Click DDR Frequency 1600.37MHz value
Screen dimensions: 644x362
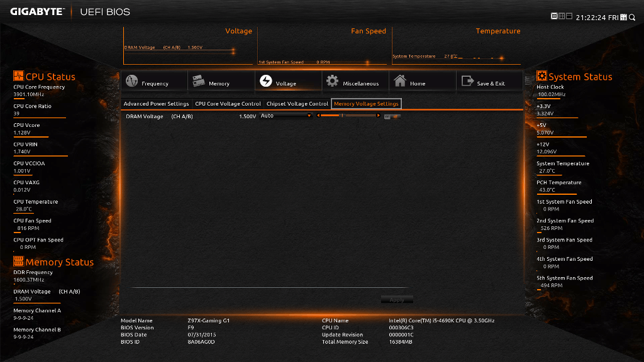pos(29,280)
